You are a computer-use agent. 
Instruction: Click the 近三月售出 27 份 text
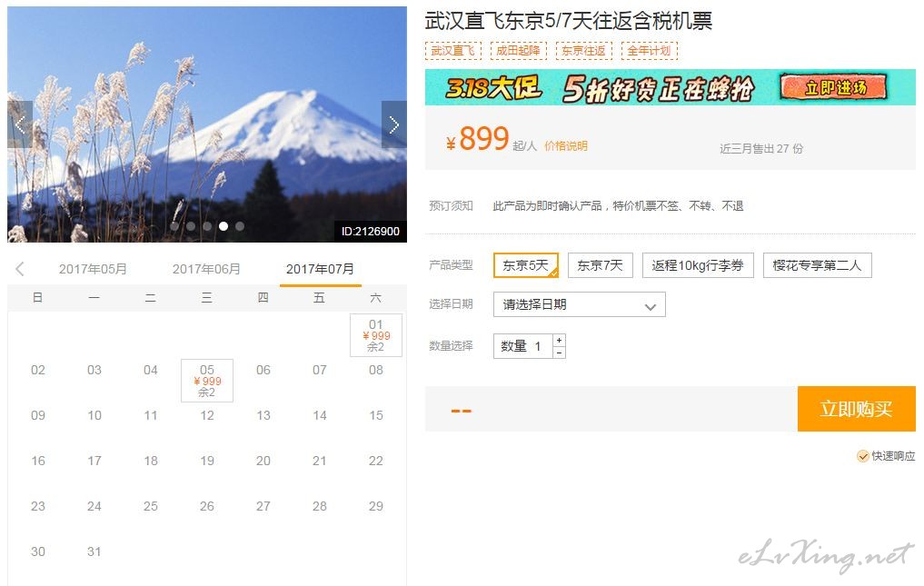tap(761, 149)
